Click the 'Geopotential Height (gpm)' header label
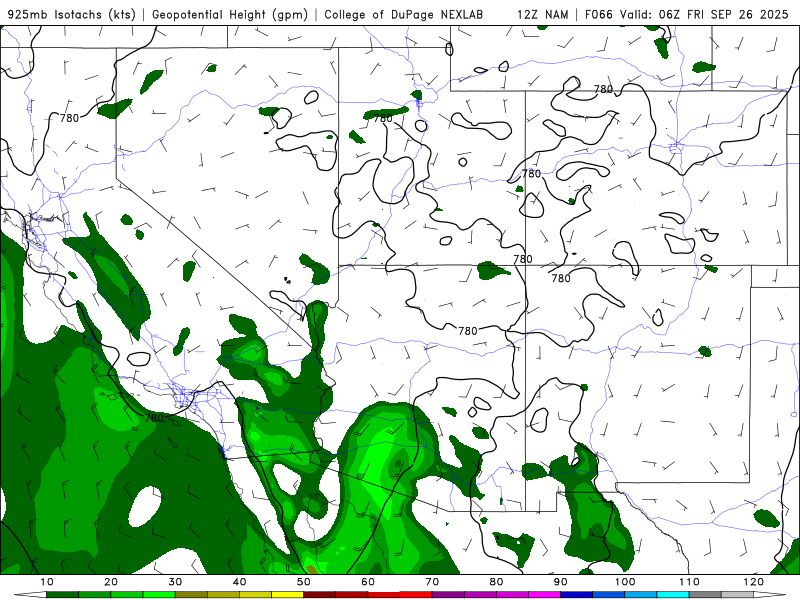800x600 pixels. 230,15
